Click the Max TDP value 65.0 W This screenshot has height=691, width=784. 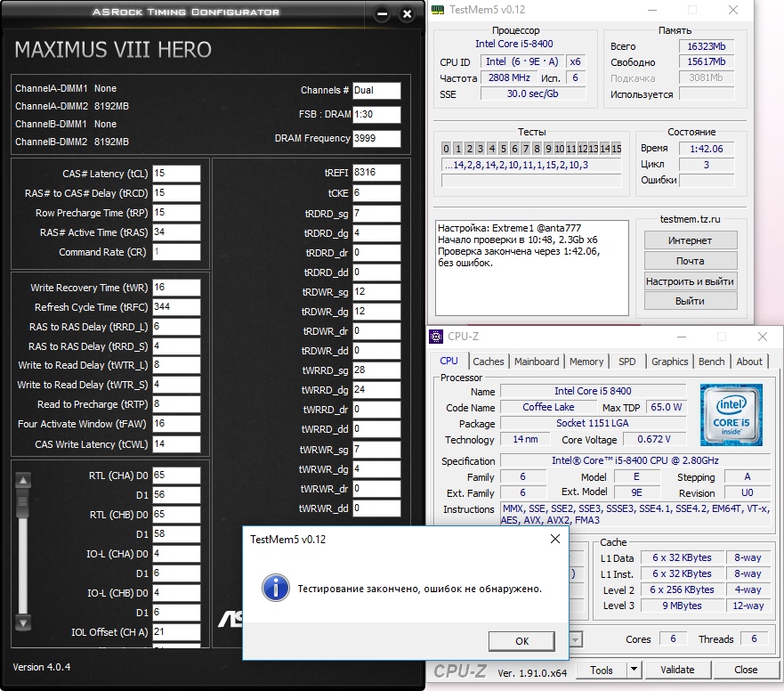666,407
